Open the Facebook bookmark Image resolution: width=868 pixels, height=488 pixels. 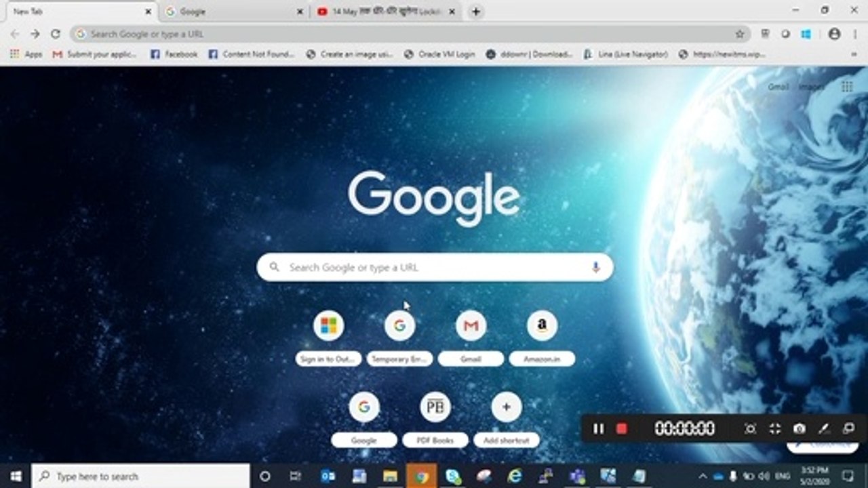[174, 54]
